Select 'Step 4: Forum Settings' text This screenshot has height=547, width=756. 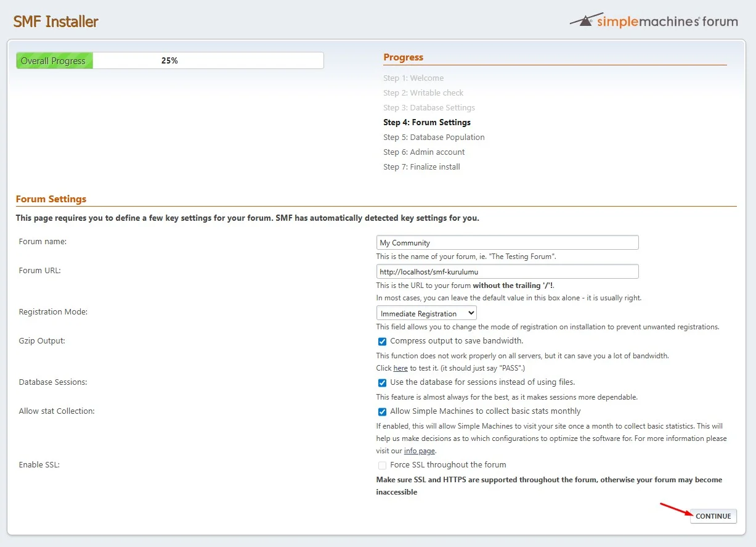pyautogui.click(x=427, y=123)
